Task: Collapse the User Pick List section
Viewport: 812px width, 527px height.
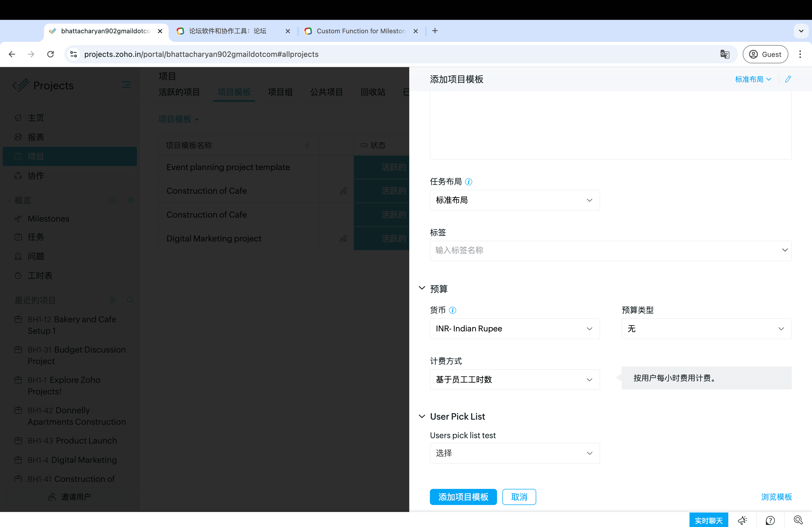Action: (422, 416)
